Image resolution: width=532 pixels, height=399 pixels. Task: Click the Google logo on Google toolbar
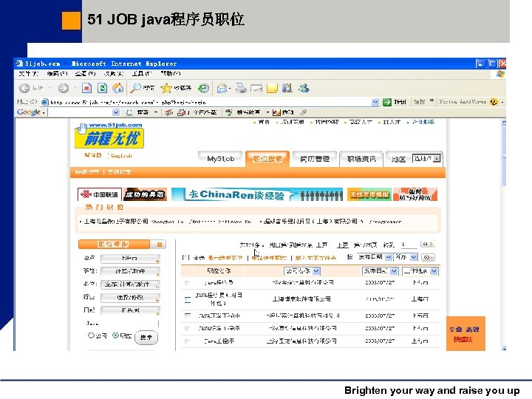29,112
